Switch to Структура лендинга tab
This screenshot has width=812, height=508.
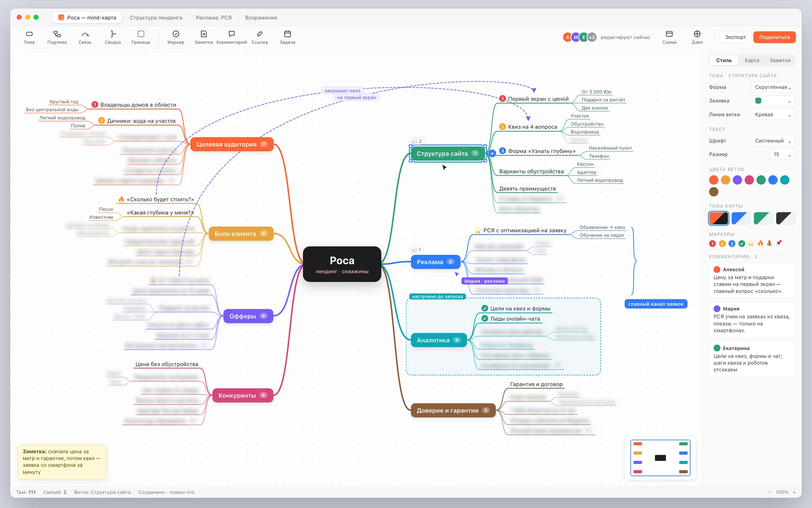click(x=156, y=17)
